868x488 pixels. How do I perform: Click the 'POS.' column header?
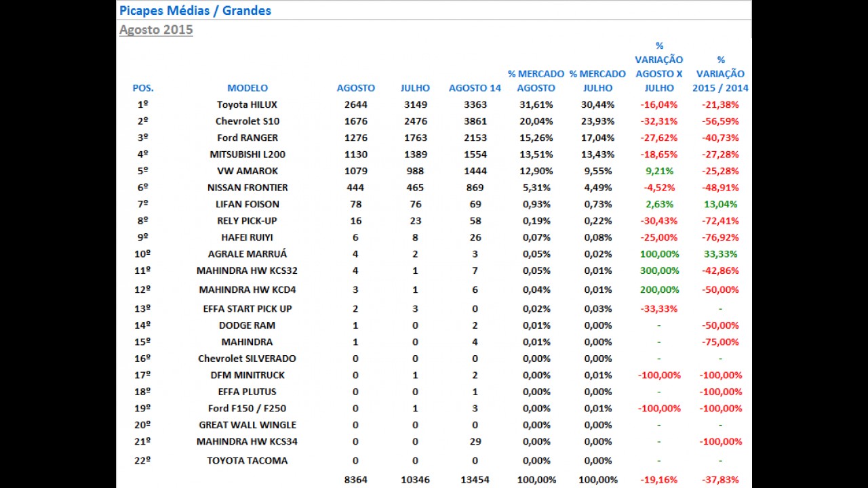(x=143, y=88)
